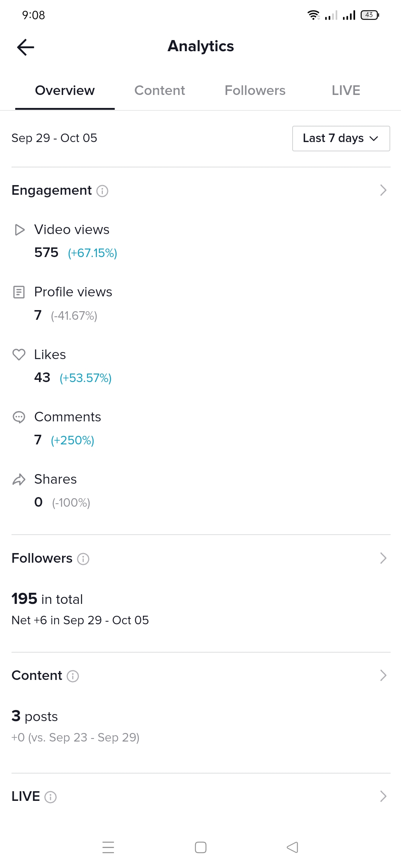Screen dimensions: 401x868
Task: Tap the Profile views document icon
Action: coord(19,292)
